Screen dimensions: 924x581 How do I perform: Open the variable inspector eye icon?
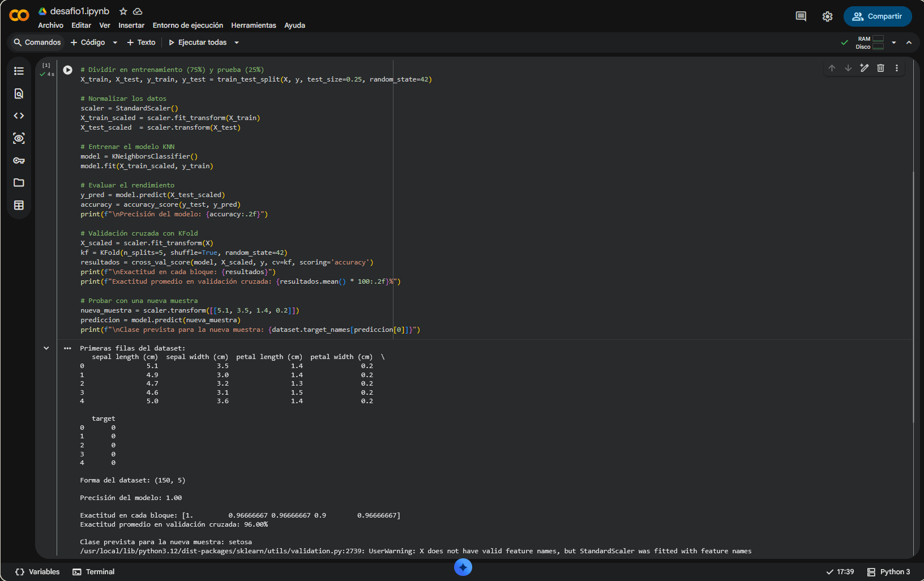pyautogui.click(x=19, y=138)
